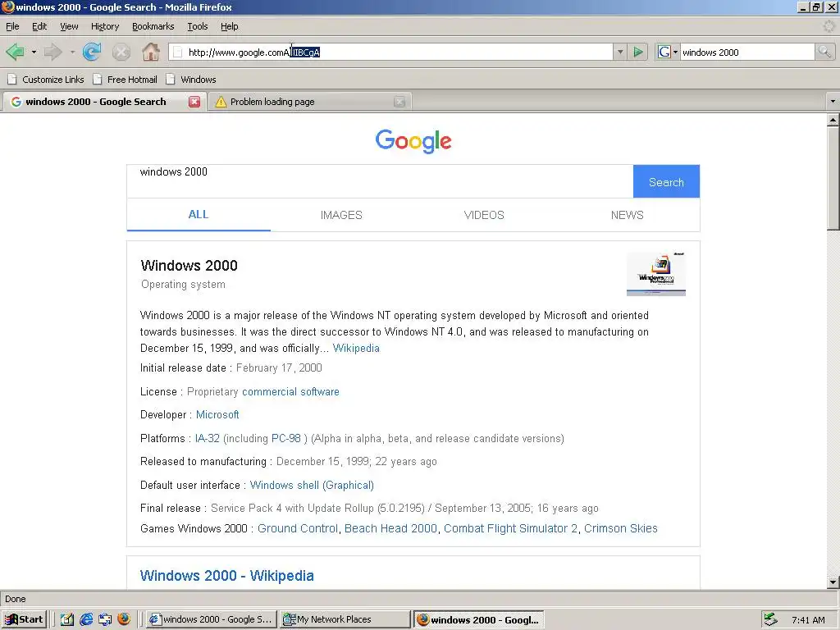
Task: Click the Stop loading icon
Action: pos(121,52)
